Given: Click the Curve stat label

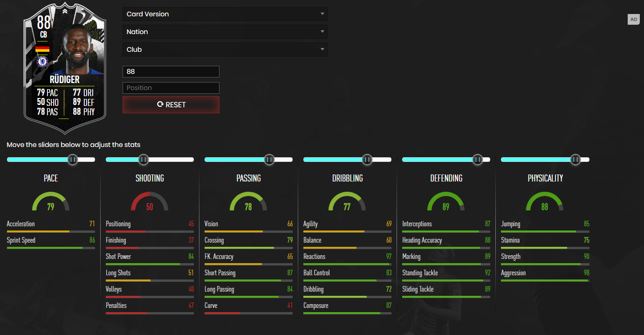Looking at the screenshot, I should point(211,306).
